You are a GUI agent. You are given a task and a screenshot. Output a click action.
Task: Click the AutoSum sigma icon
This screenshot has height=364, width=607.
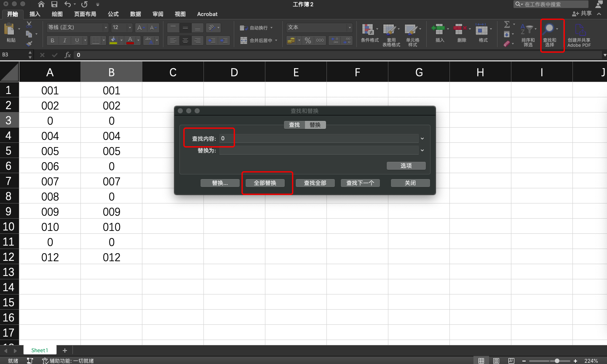[x=507, y=24]
